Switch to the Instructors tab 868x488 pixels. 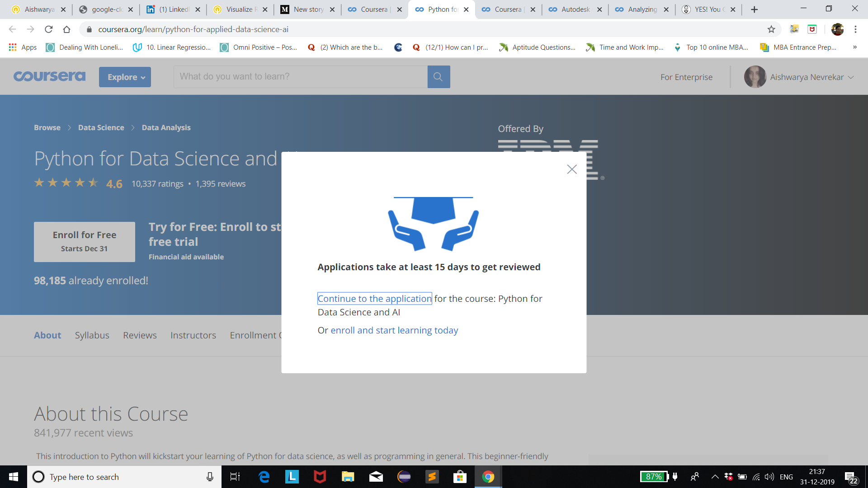pos(193,335)
